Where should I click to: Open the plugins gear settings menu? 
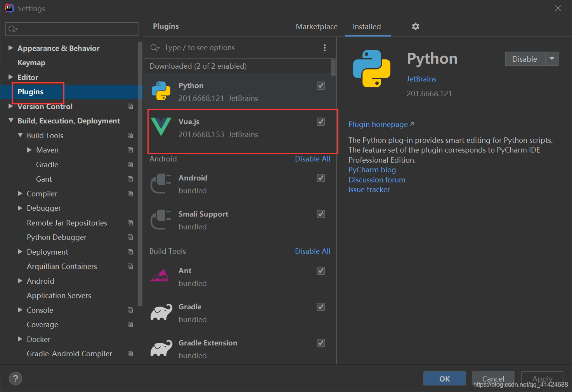tap(416, 26)
